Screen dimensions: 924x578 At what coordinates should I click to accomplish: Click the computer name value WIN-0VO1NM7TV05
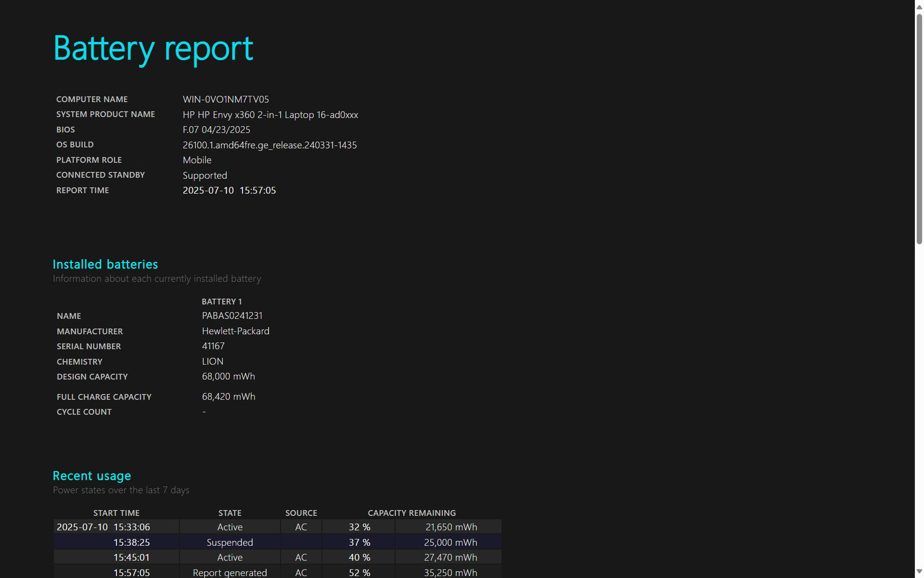pos(226,99)
